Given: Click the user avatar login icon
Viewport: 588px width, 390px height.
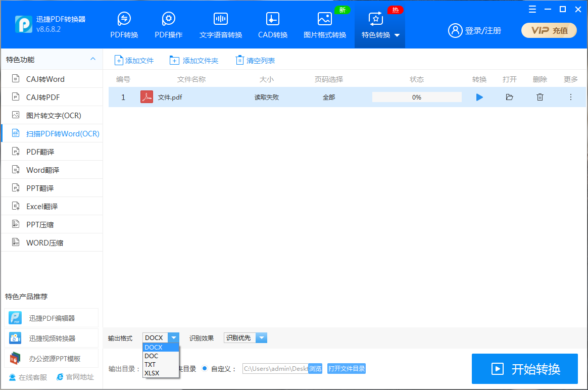Looking at the screenshot, I should (455, 30).
